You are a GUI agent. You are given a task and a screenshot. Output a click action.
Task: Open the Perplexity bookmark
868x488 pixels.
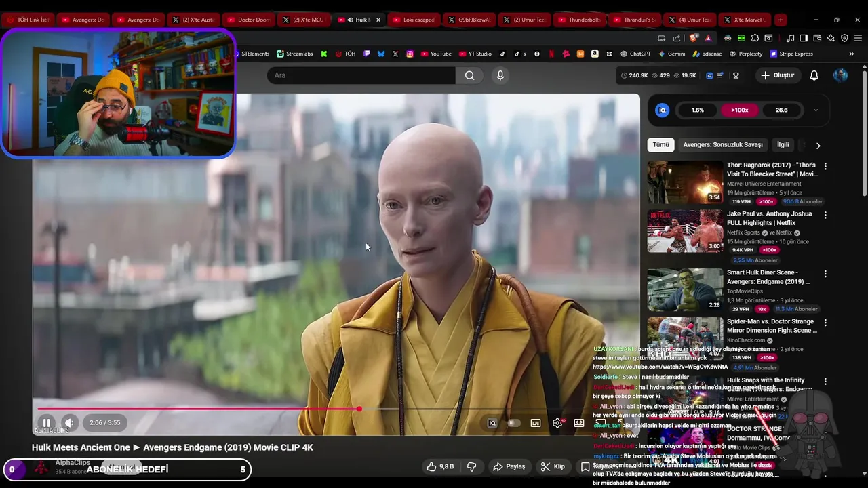745,54
